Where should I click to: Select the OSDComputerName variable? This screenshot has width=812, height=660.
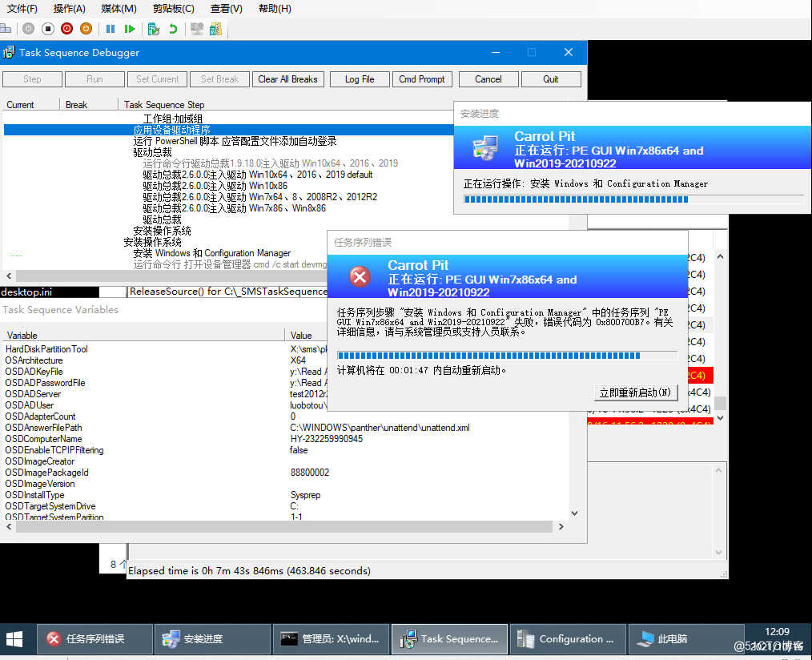(43, 439)
